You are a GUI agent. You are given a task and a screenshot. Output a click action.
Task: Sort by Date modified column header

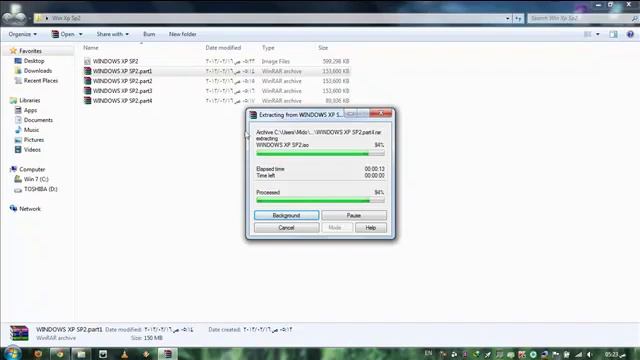[223, 48]
